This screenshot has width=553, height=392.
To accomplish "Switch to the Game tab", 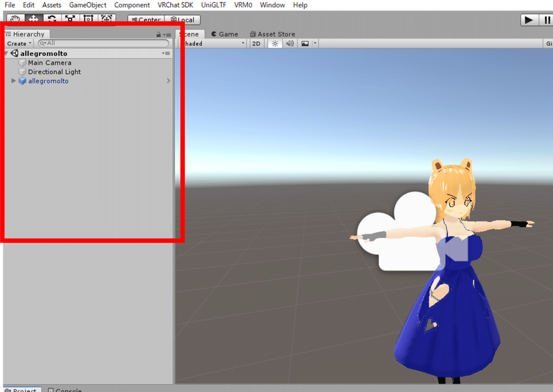I will [x=224, y=34].
